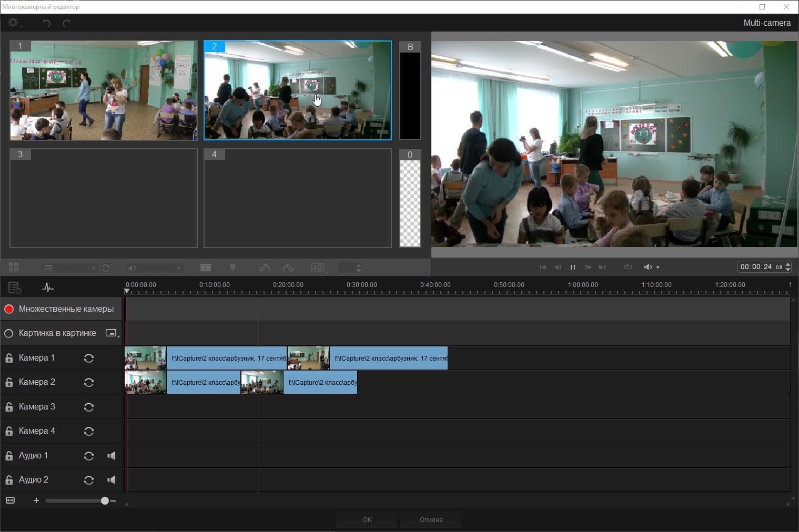Pause the preview playback
The width and height of the screenshot is (799, 532).
573,267
